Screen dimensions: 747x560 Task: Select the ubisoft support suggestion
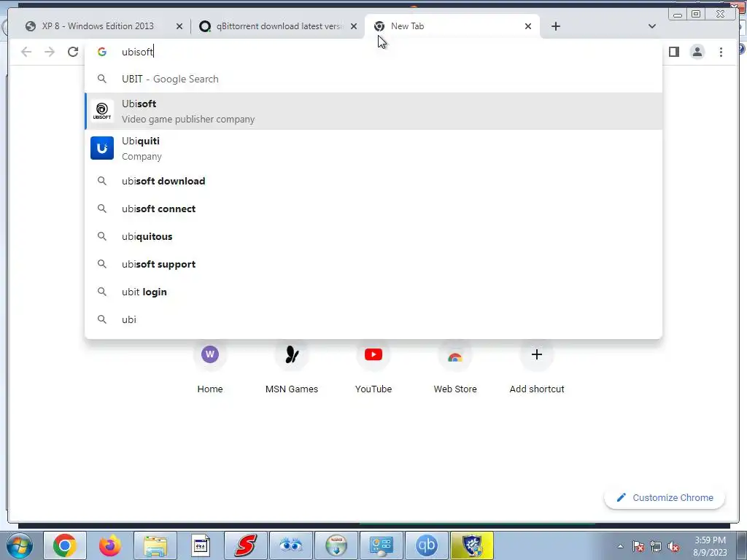[373, 264]
